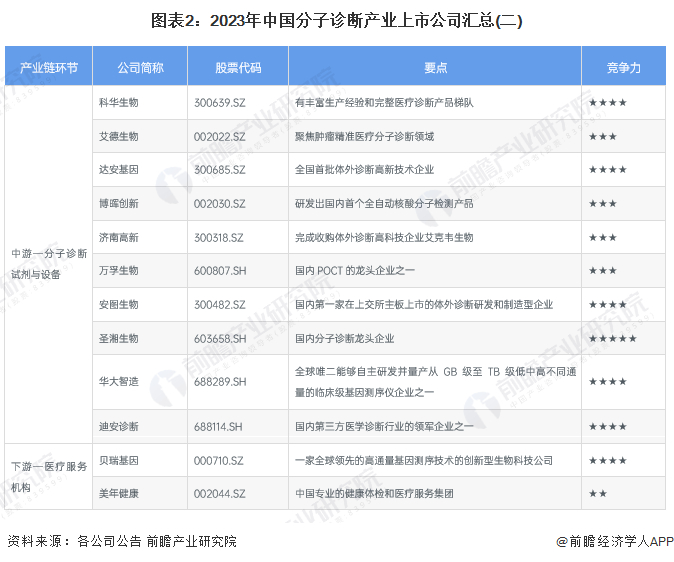The image size is (674, 562).
Task: Click the 下游—医疗服务机构 category cell
Action: (x=49, y=477)
